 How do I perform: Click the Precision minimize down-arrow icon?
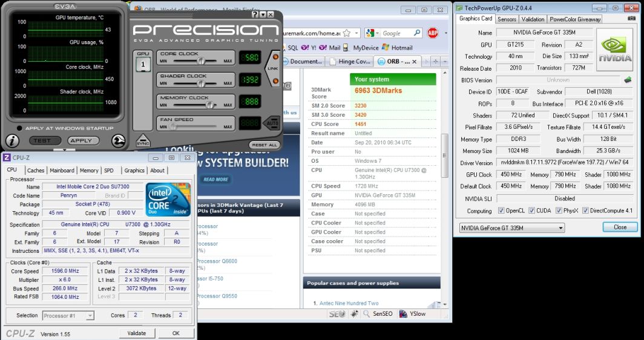pyautogui.click(x=263, y=15)
